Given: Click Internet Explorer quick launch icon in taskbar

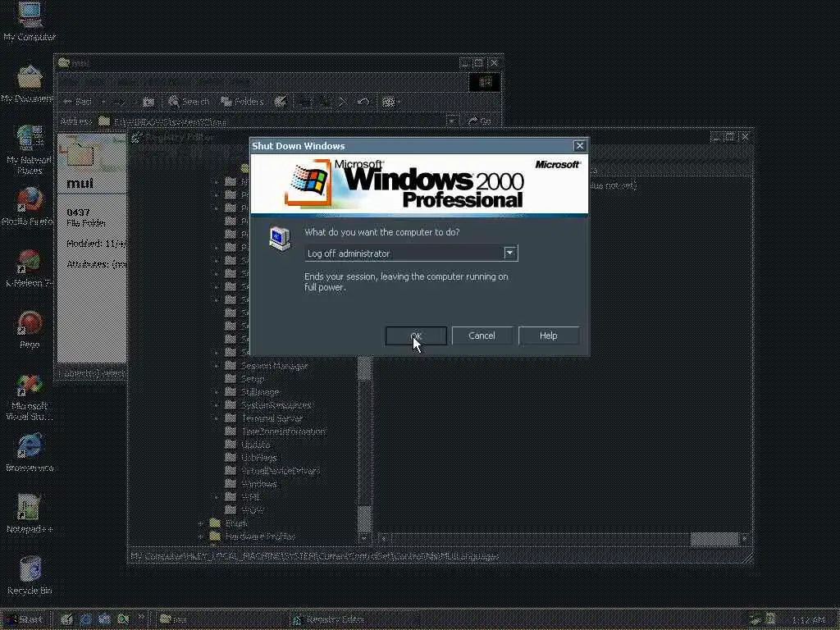Looking at the screenshot, I should (x=85, y=619).
